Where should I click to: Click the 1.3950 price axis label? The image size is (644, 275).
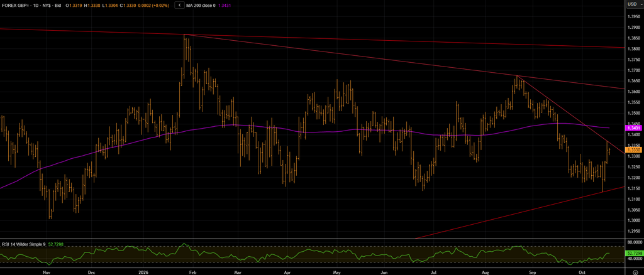pos(634,17)
